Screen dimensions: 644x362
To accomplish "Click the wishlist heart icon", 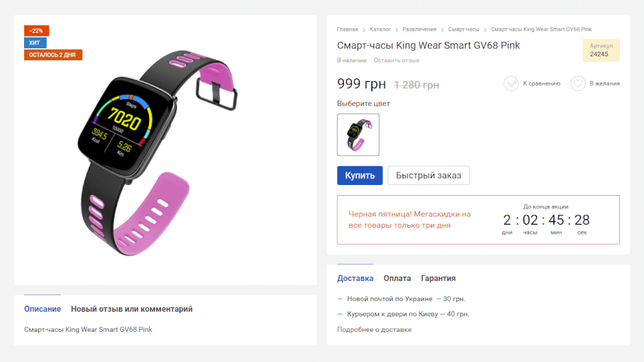I will [578, 83].
